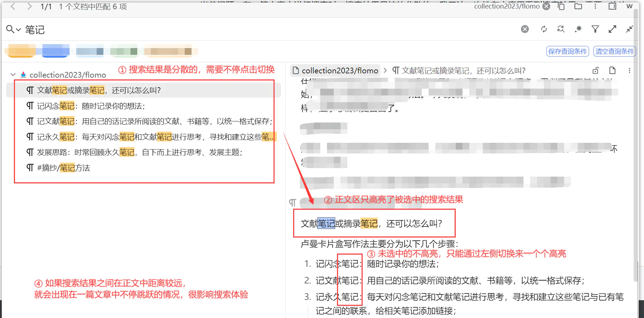This screenshot has width=644, height=318.
Task: Click list item 2 记文献笔记 in the preview editor
Action: (450, 281)
